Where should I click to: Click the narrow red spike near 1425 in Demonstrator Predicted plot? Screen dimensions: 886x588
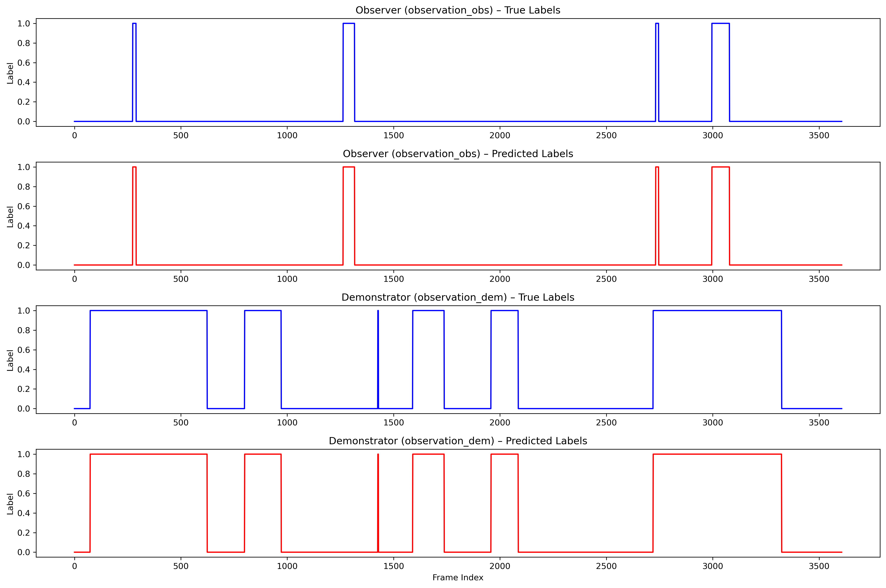click(378, 503)
